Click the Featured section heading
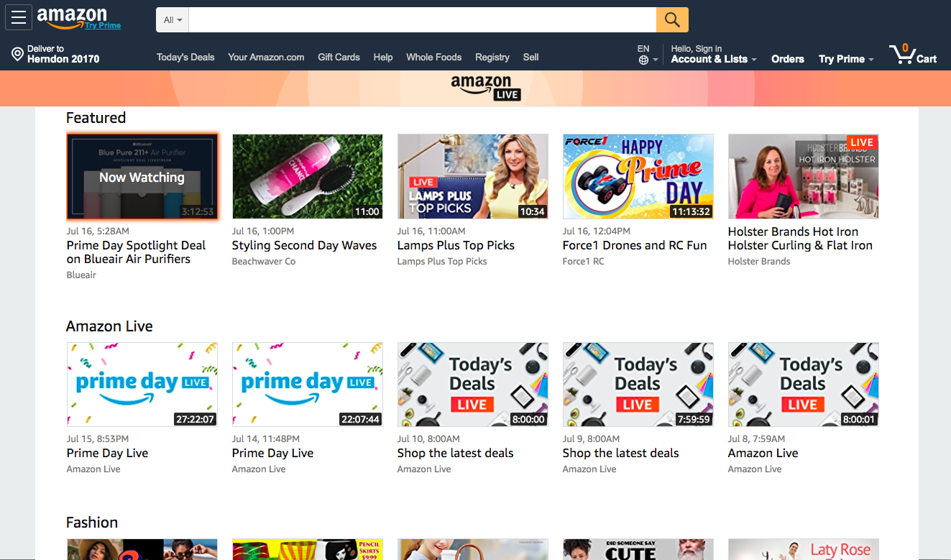 tap(96, 118)
